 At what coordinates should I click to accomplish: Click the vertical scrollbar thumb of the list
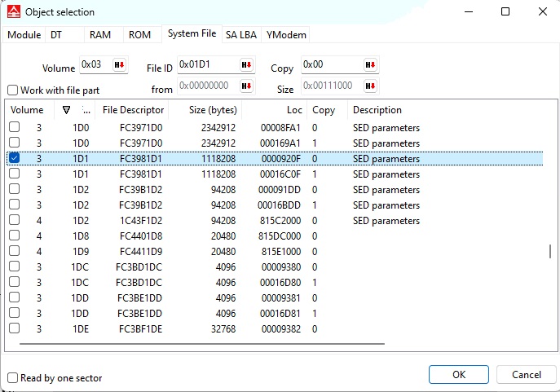tap(550, 251)
